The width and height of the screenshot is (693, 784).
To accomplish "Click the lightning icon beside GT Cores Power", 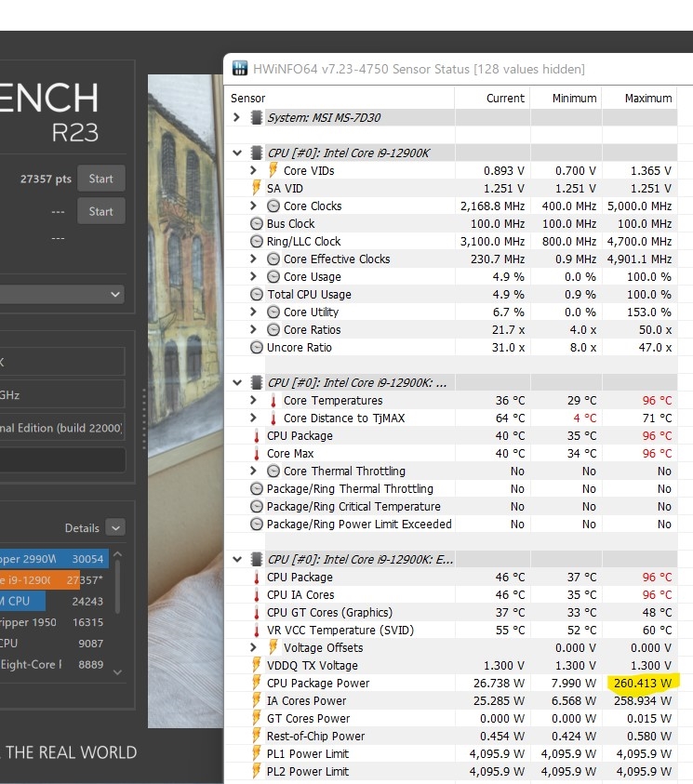I will 256,719.
